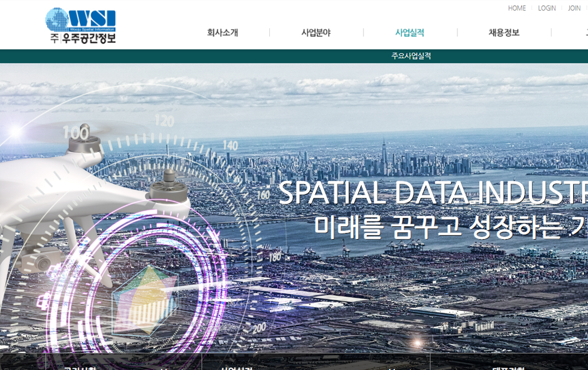Go to the HOME link
Screen dimensions: 588x370
517,8
